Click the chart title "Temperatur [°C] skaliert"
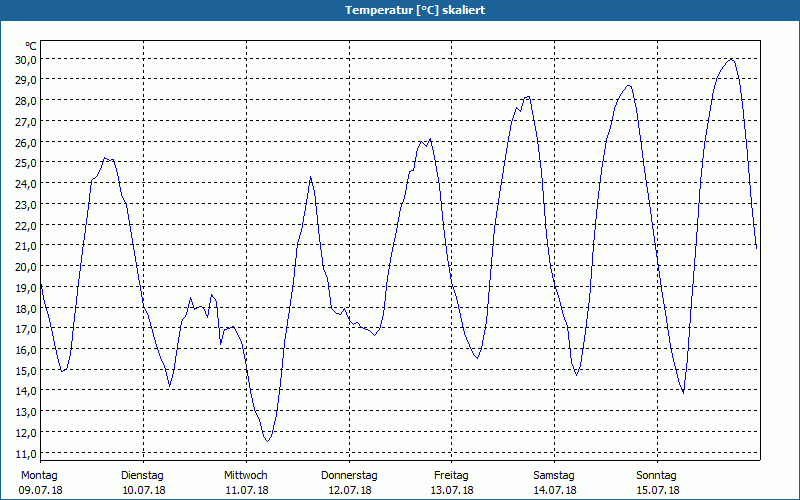This screenshot has height=500, width=800. (415, 10)
